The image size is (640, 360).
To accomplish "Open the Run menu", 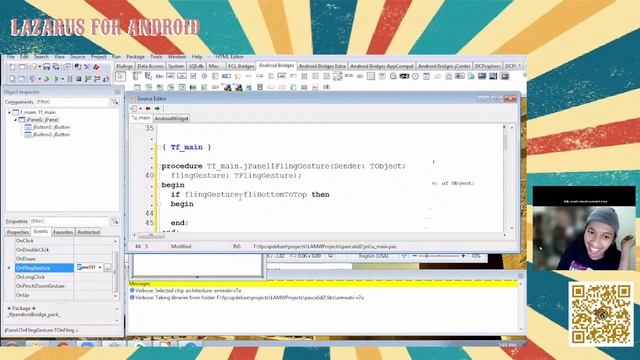I will 116,57.
